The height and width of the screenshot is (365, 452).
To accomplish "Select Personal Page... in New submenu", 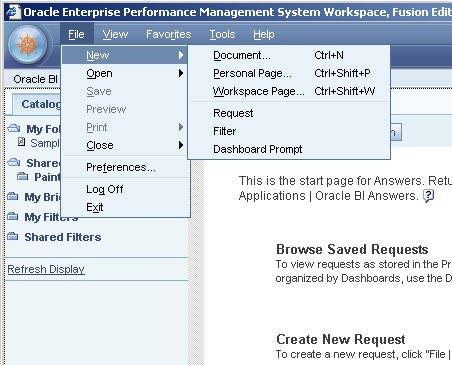I will [x=289, y=73].
